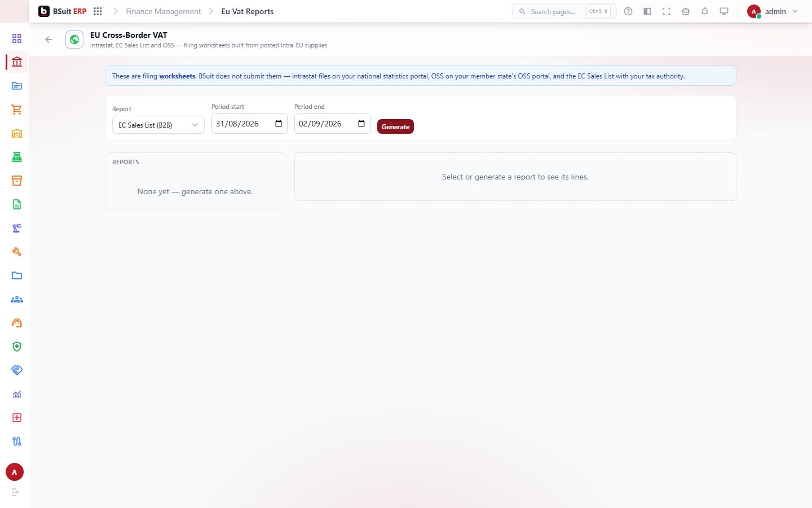Viewport: 812px width, 508px height.
Task: Open the dashboard grid icon in sidebar
Action: tap(17, 38)
